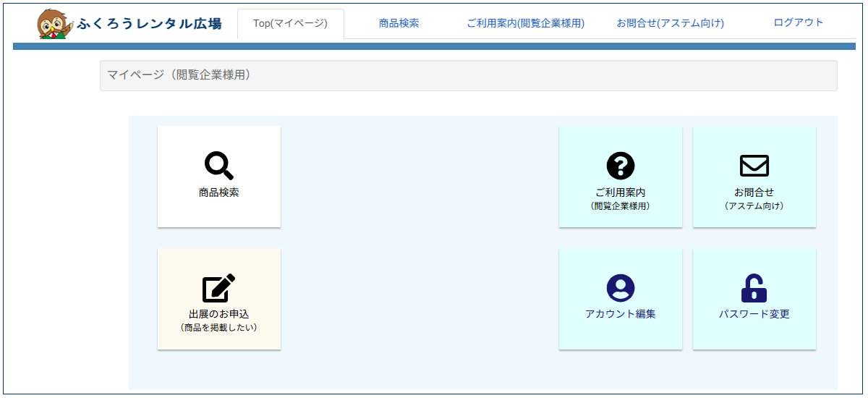Image resolution: width=868 pixels, height=398 pixels.
Task: Select the お問合せ tile label
Action: pyautogui.click(x=754, y=192)
